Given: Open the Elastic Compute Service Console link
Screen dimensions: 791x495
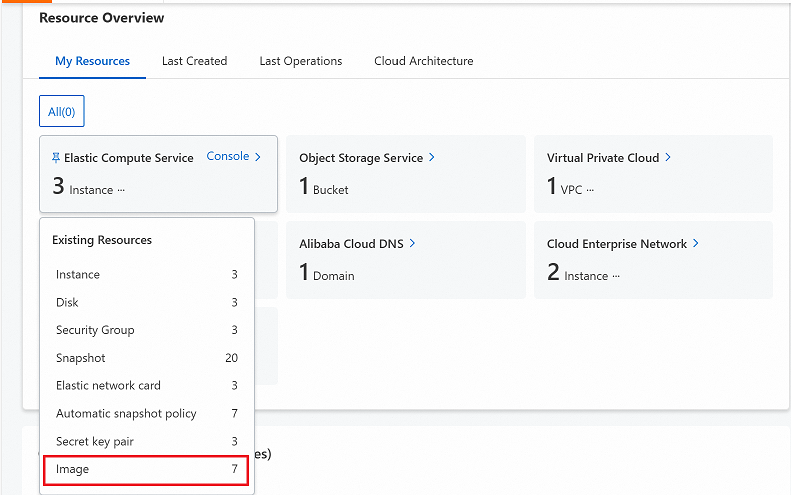Looking at the screenshot, I should [228, 156].
